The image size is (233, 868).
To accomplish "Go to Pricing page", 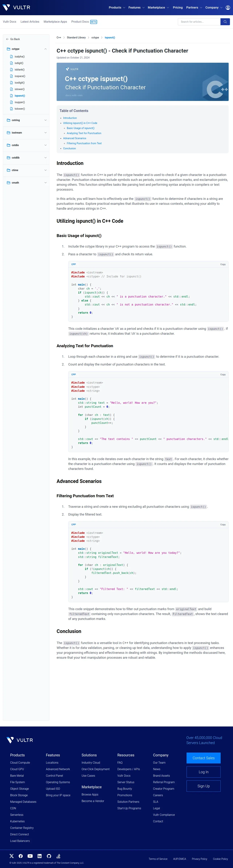I will coord(178,7).
